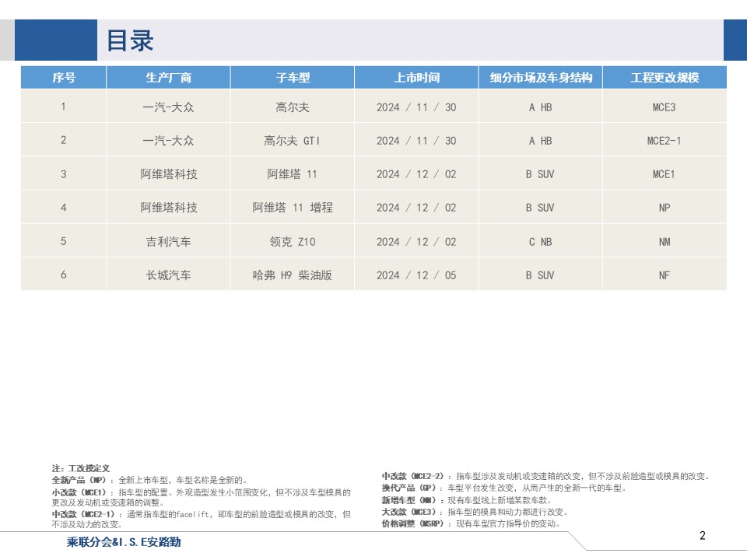Viewport: 747px width, 560px height.
Task: Click the NP change scale cell
Action: point(665,208)
